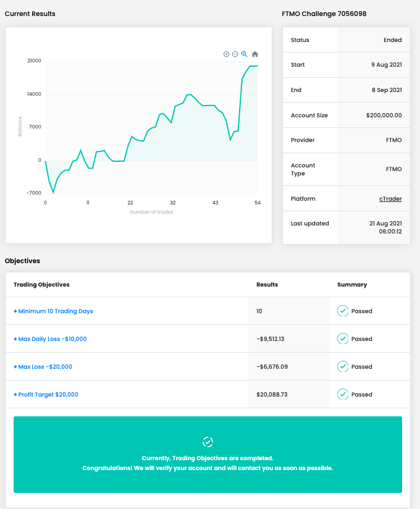The image size is (420, 509).
Task: Expand Minimum 10 Trading Days objective
Action: point(53,311)
